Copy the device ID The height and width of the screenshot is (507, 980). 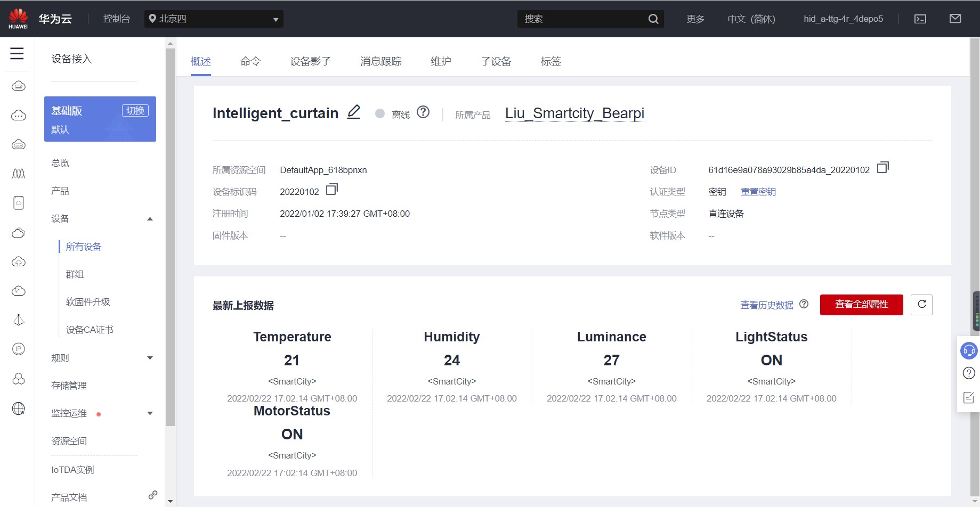tap(883, 168)
